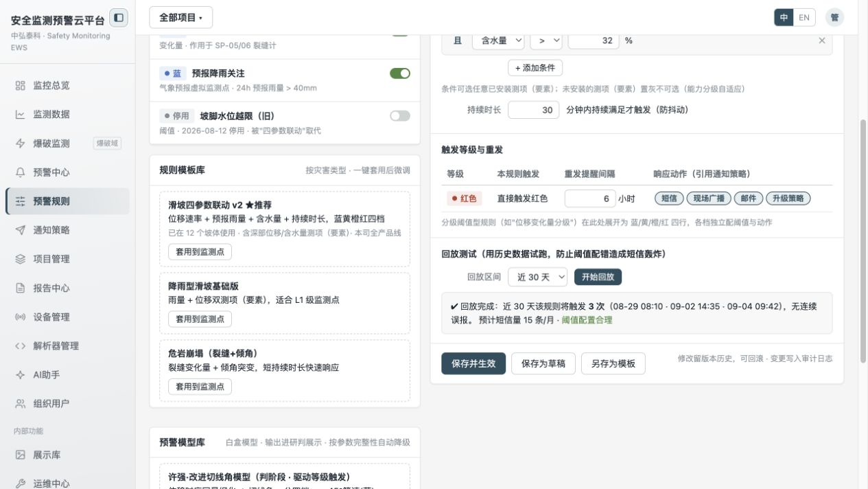The image size is (868, 489).
Task: Go to 组织用户 menu item
Action: (67, 404)
